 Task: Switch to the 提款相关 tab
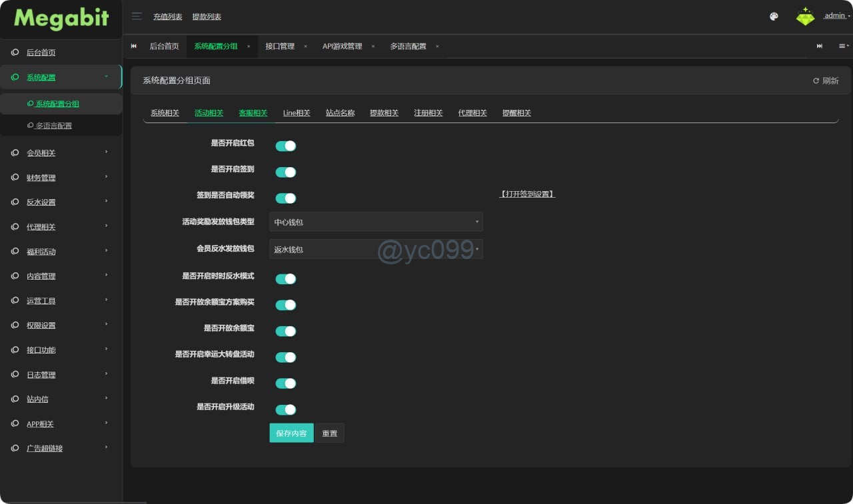(384, 113)
